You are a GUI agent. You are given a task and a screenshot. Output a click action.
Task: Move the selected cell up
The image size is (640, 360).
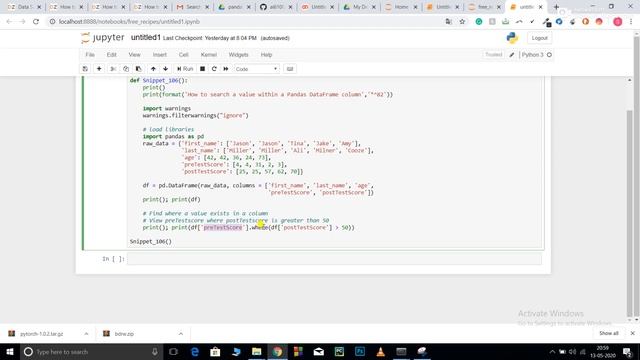click(x=153, y=69)
